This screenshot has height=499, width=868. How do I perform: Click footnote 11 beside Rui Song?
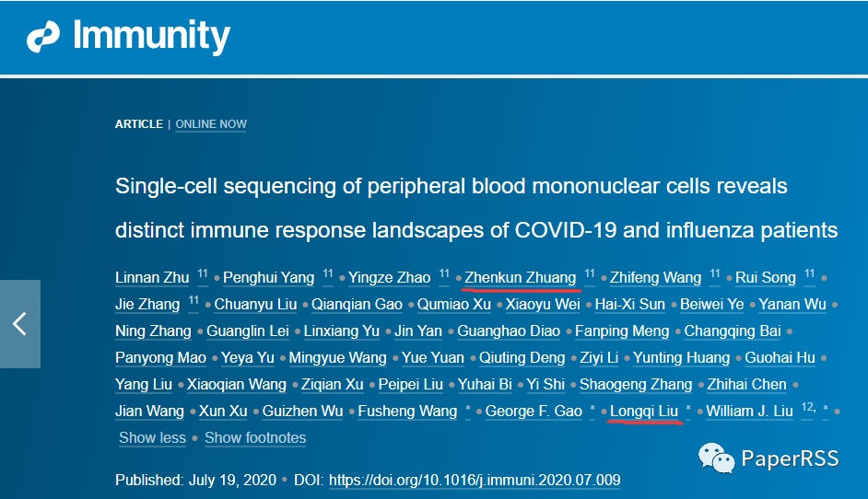tap(809, 273)
